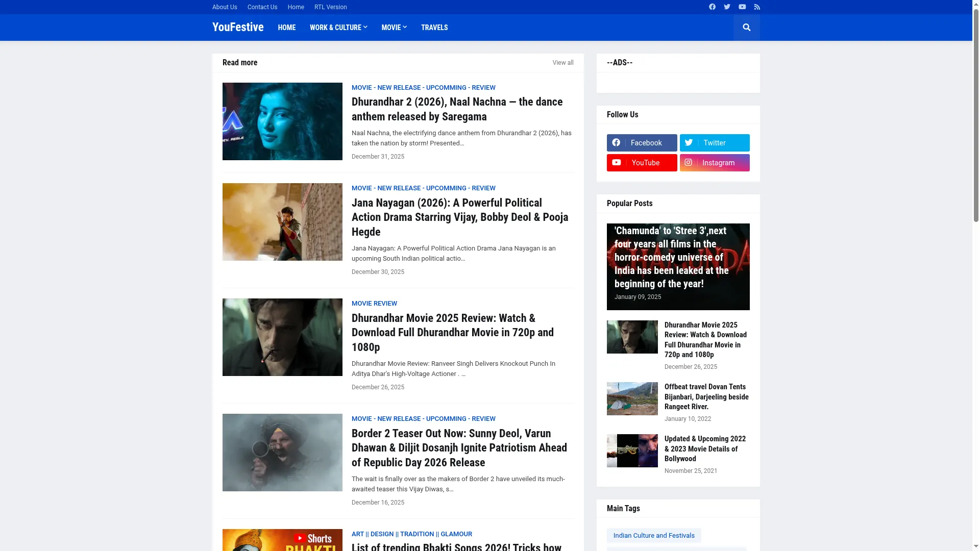
Task: Click the November 25, 2021 date
Action: [691, 471]
